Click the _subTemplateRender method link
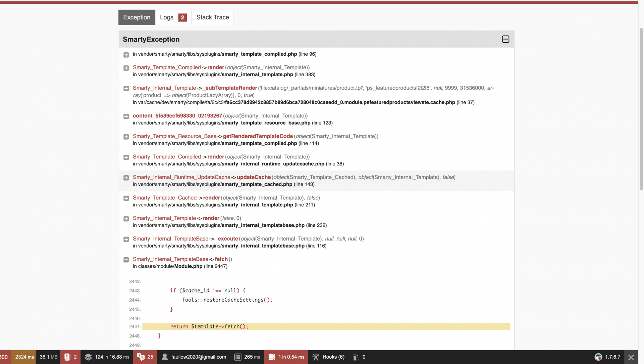This screenshot has height=364, width=644. click(230, 88)
